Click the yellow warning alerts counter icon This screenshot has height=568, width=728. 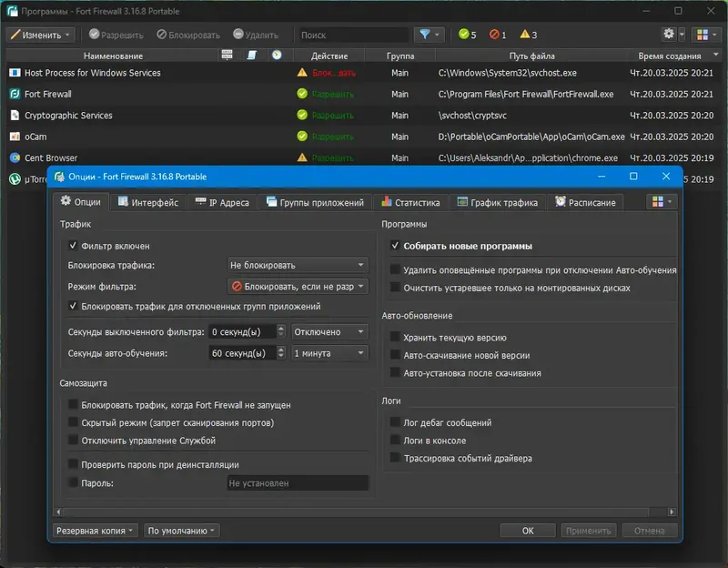(526, 35)
